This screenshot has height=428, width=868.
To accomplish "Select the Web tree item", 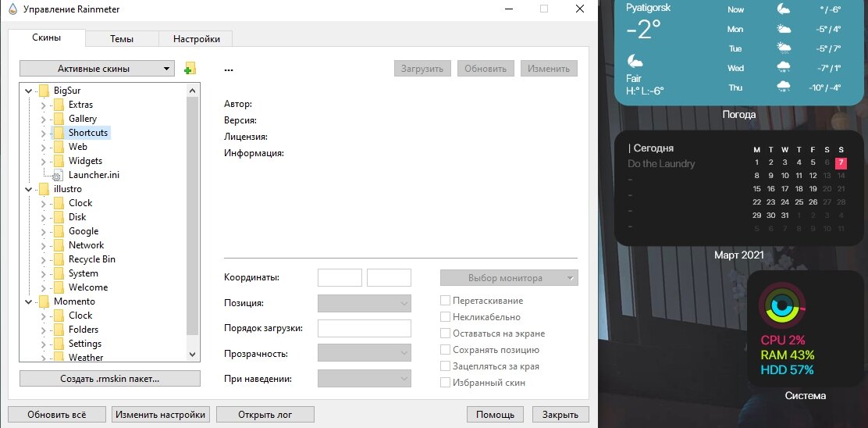I will point(77,147).
